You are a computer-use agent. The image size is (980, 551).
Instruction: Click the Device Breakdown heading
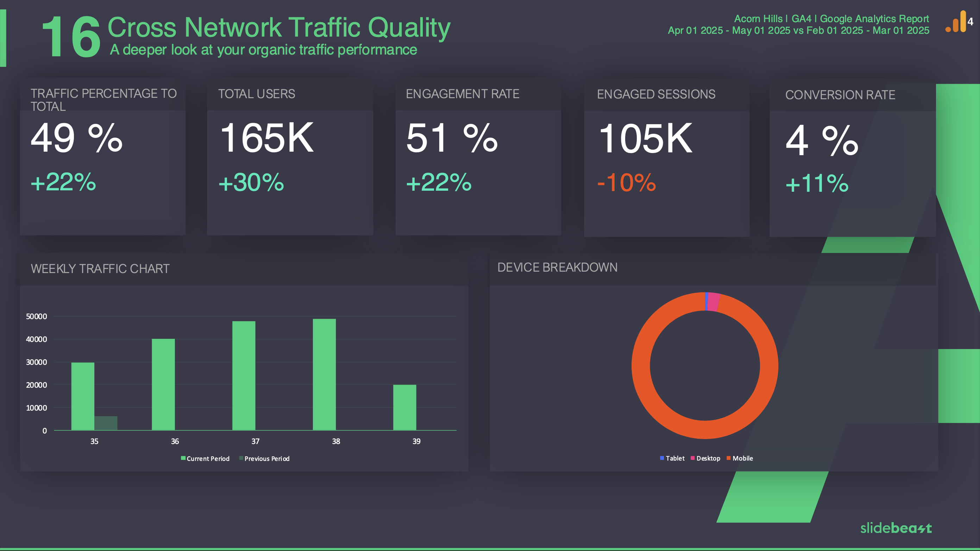pos(557,267)
